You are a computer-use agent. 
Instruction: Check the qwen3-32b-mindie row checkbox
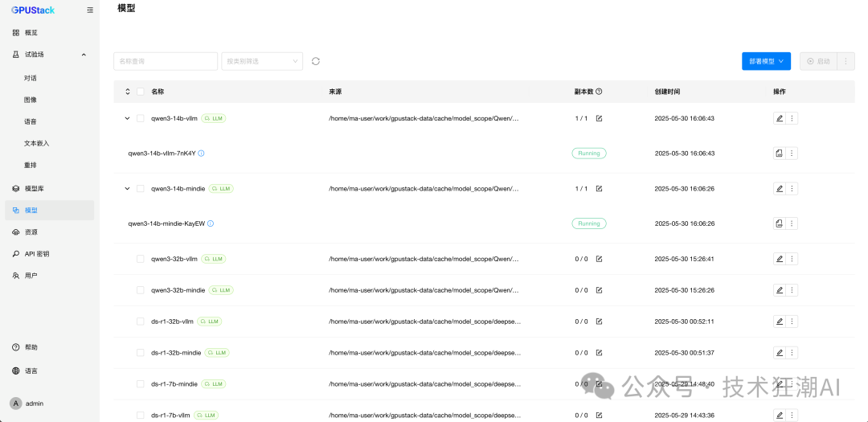pos(140,290)
